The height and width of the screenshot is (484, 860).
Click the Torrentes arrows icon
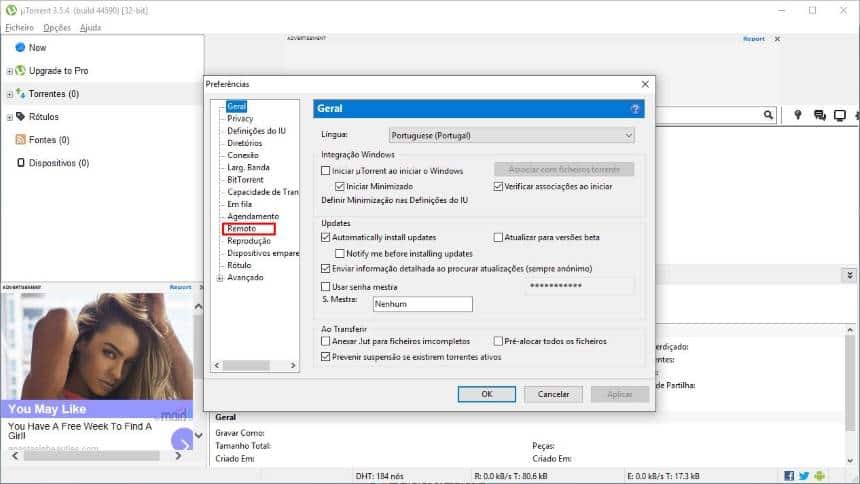point(20,94)
